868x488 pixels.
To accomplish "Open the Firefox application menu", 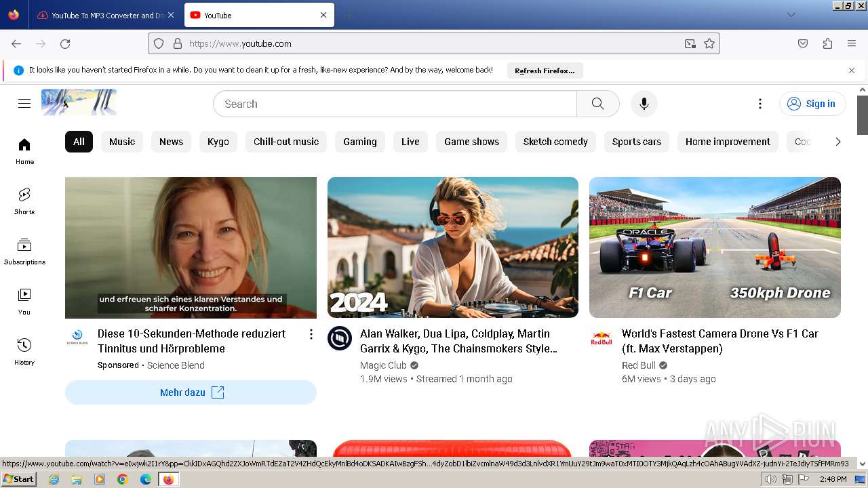I will point(852,43).
